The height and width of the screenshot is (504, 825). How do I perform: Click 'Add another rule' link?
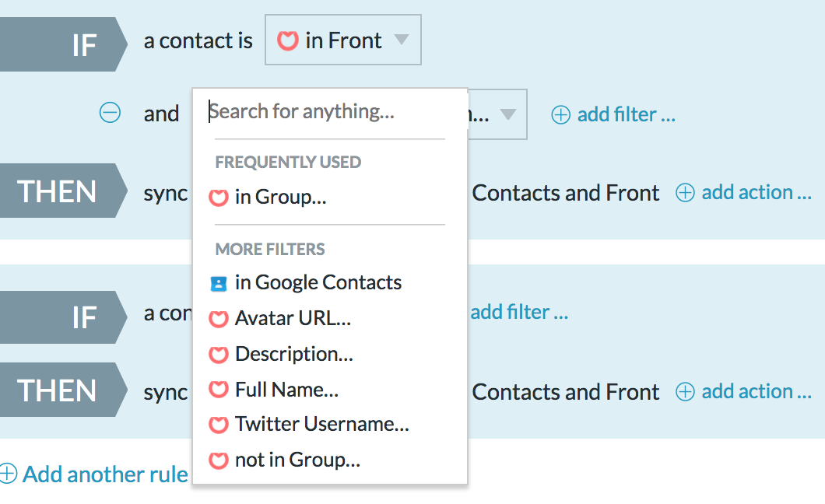click(x=105, y=474)
